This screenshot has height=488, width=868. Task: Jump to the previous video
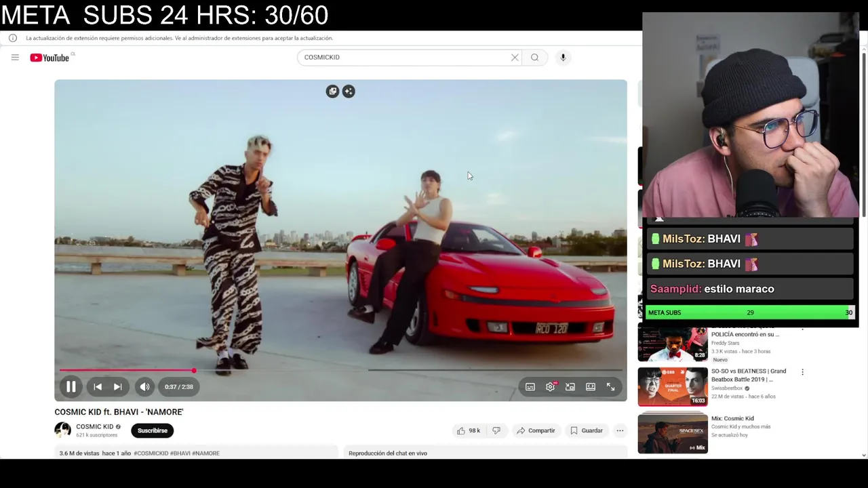pyautogui.click(x=98, y=387)
